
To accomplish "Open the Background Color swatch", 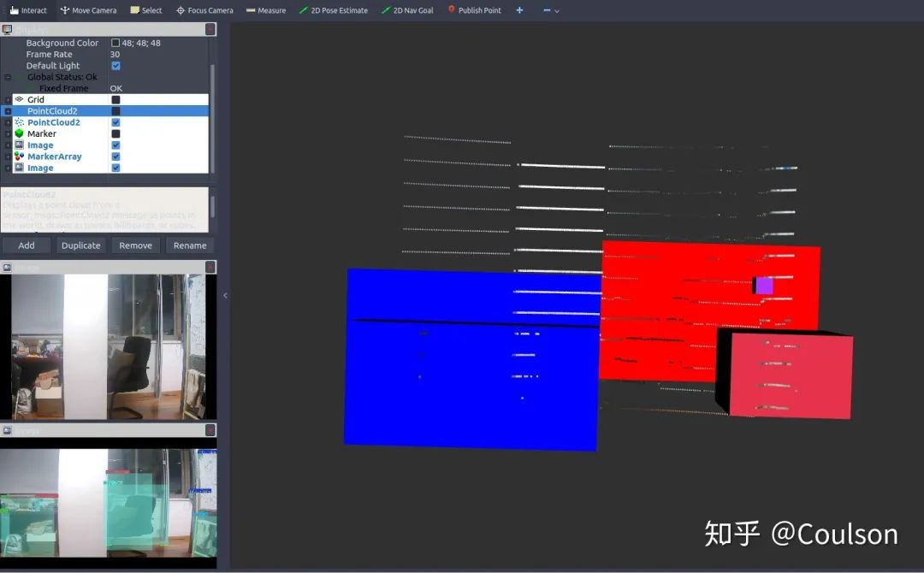I will 115,43.
